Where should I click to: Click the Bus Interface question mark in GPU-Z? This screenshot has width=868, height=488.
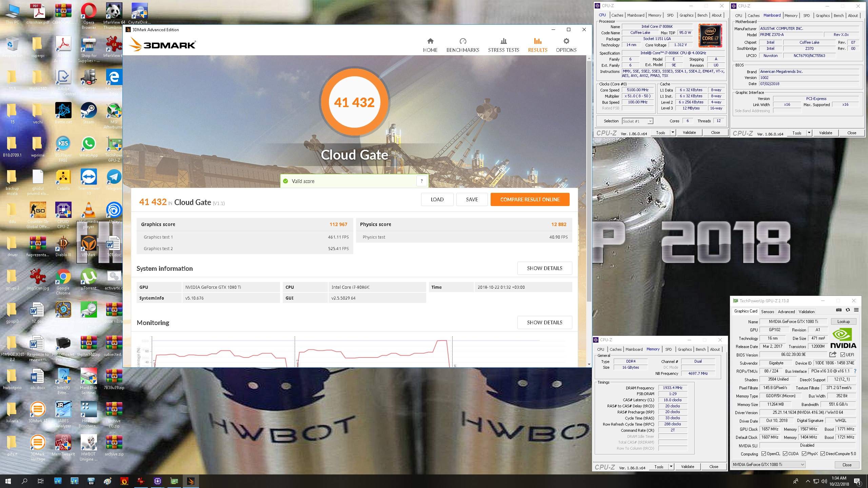pos(855,371)
